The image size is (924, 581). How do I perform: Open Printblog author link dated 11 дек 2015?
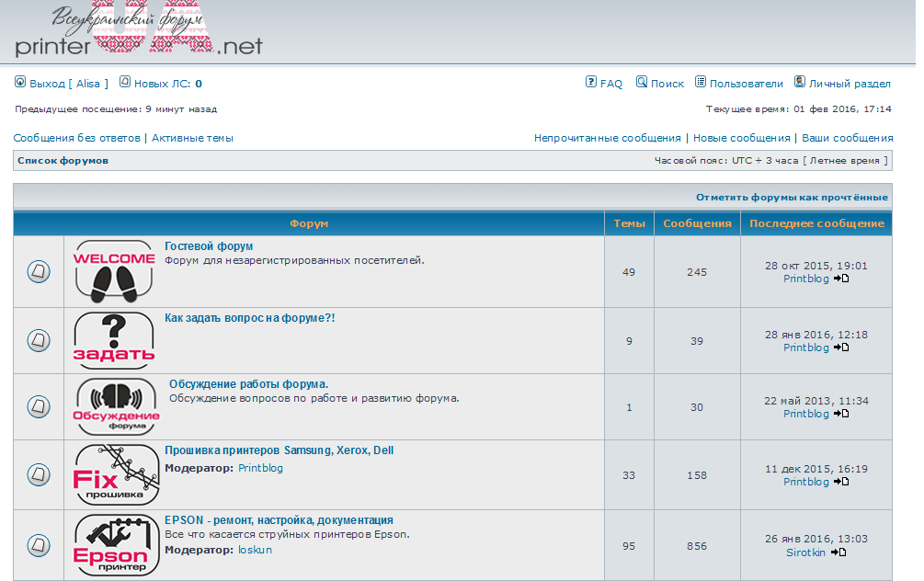click(806, 482)
